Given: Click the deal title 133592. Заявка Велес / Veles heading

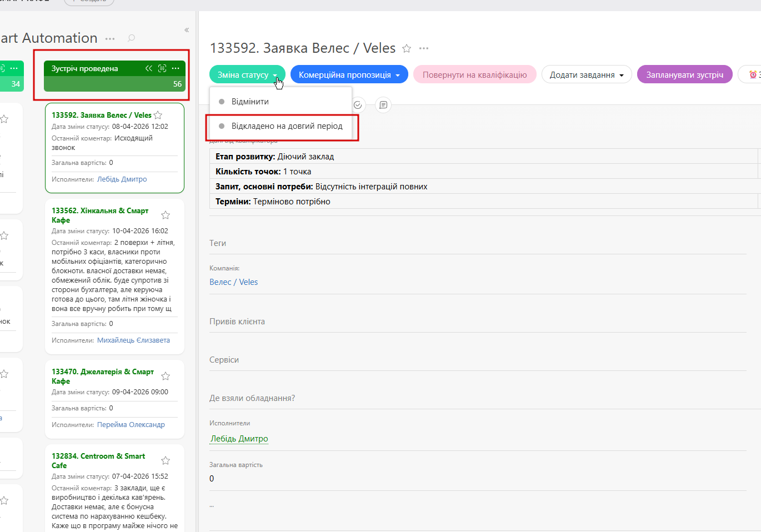Looking at the screenshot, I should tap(303, 48).
